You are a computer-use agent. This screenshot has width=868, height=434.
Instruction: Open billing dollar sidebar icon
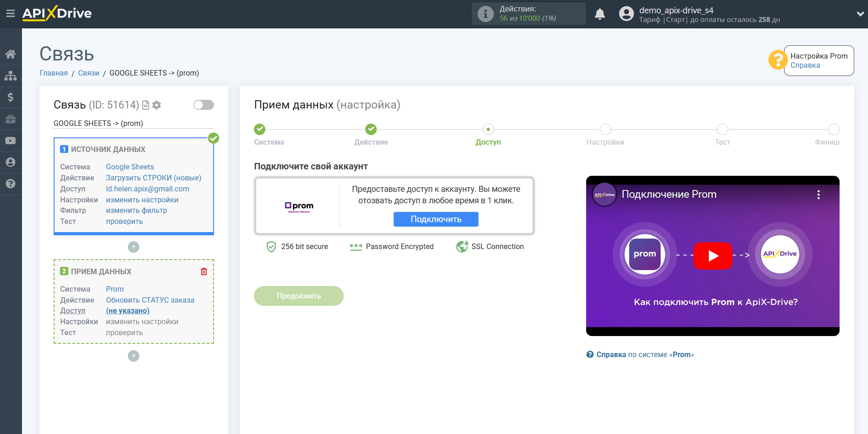coord(11,97)
